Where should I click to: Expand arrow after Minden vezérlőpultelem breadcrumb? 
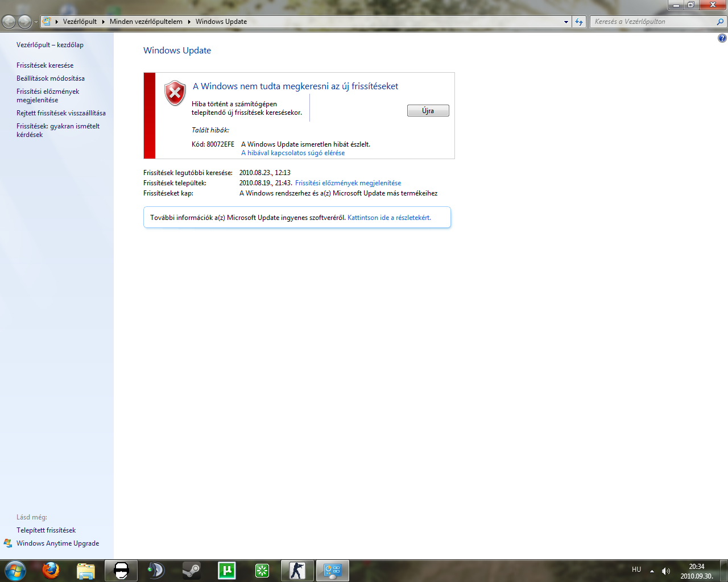(x=189, y=22)
